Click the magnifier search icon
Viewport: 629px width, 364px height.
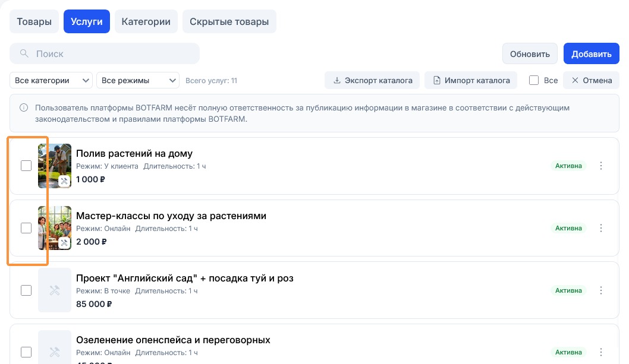tap(24, 53)
